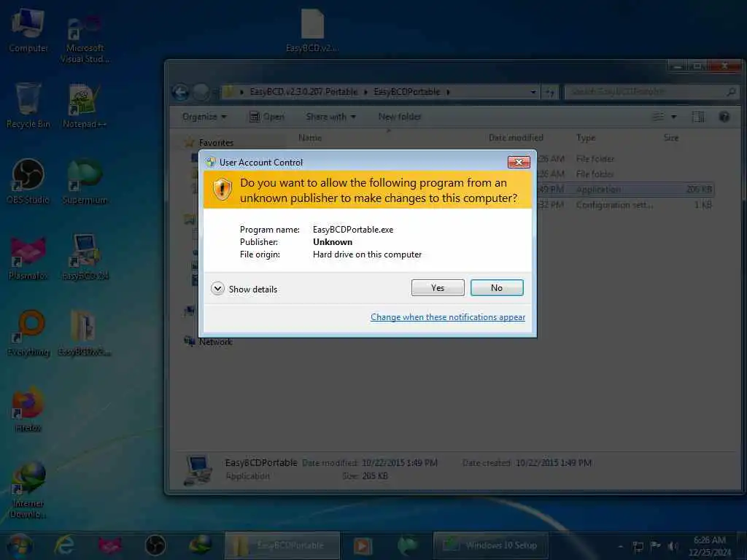Click the volume speaker tray icon
Screen dimensions: 747x560
[673, 546]
